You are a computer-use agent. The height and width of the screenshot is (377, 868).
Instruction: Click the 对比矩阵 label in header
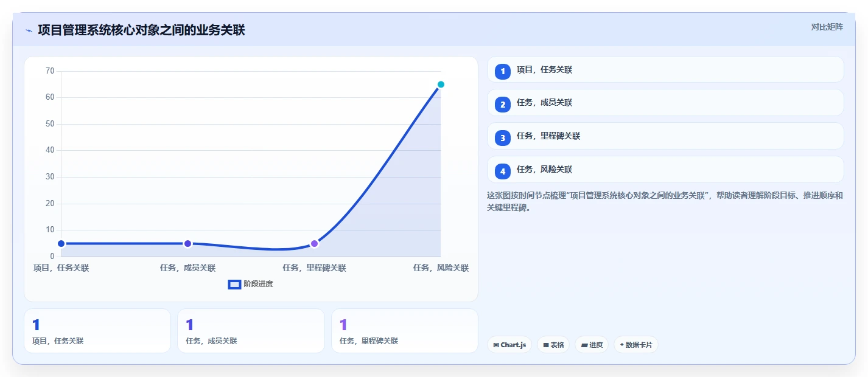827,27
